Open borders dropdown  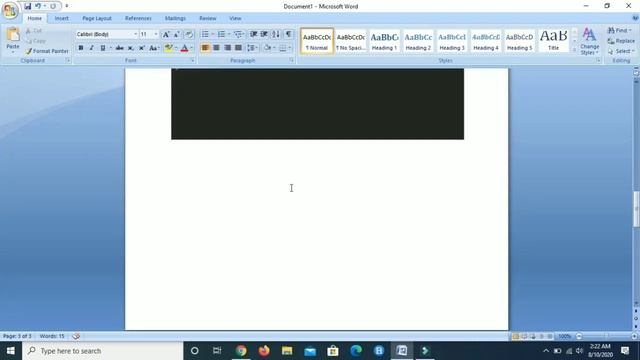290,48
